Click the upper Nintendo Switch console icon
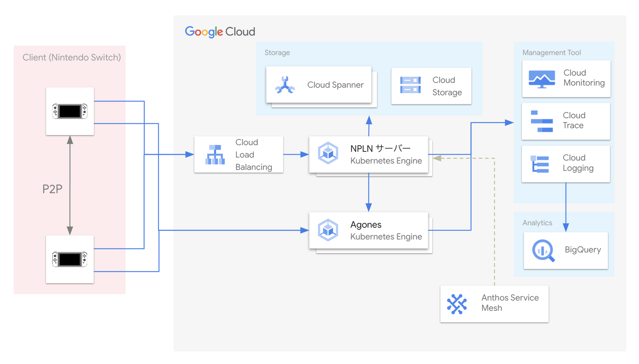This screenshot has width=639, height=364. click(x=70, y=111)
